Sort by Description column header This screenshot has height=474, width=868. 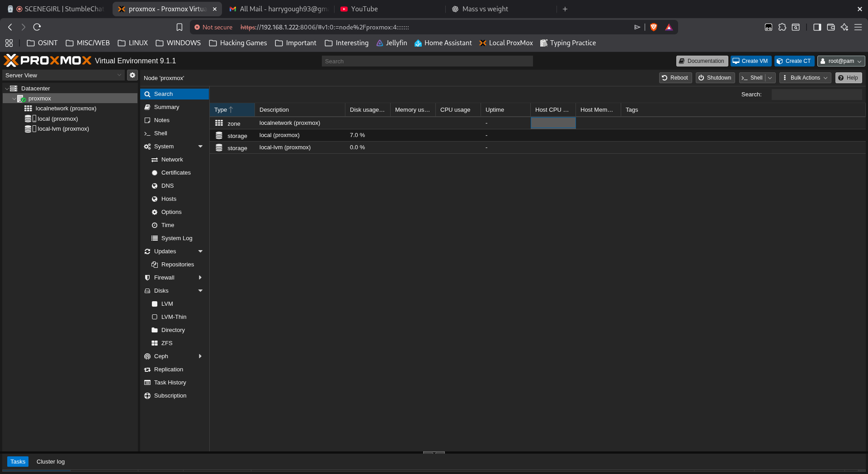pyautogui.click(x=300, y=110)
